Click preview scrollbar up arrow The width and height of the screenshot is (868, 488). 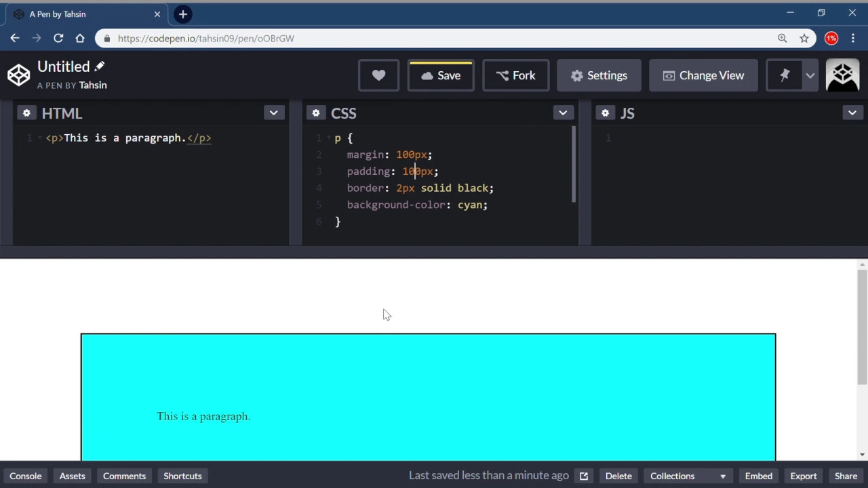tap(862, 264)
